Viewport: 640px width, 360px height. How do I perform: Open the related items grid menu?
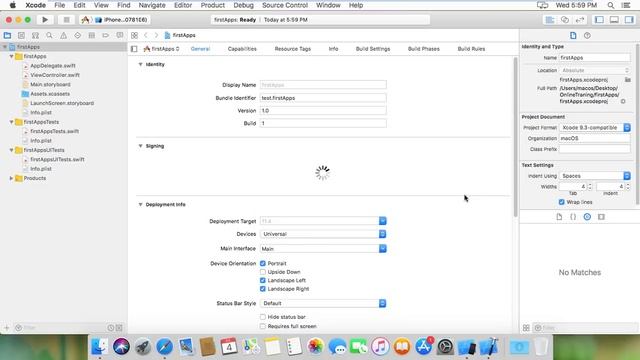tap(134, 36)
